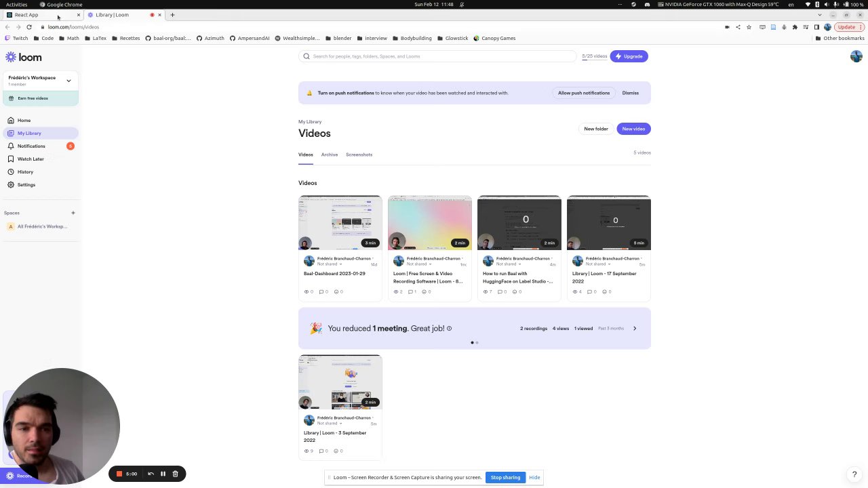Switch to the Videos tab
Viewport: 868px width, 488px height.
[x=306, y=155]
